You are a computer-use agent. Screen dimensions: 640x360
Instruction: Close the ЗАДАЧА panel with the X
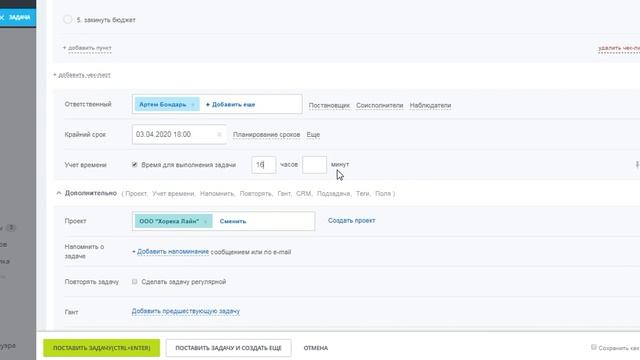click(x=2, y=17)
